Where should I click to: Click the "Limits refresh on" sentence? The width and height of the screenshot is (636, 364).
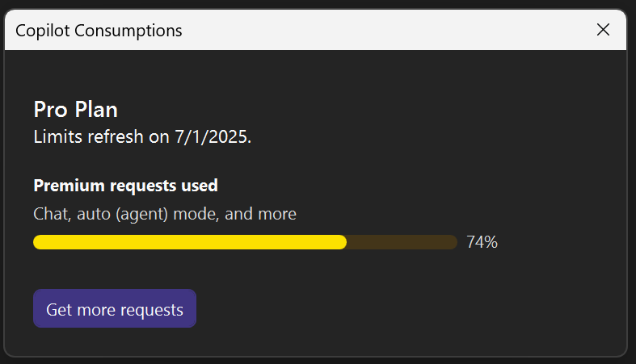(142, 137)
